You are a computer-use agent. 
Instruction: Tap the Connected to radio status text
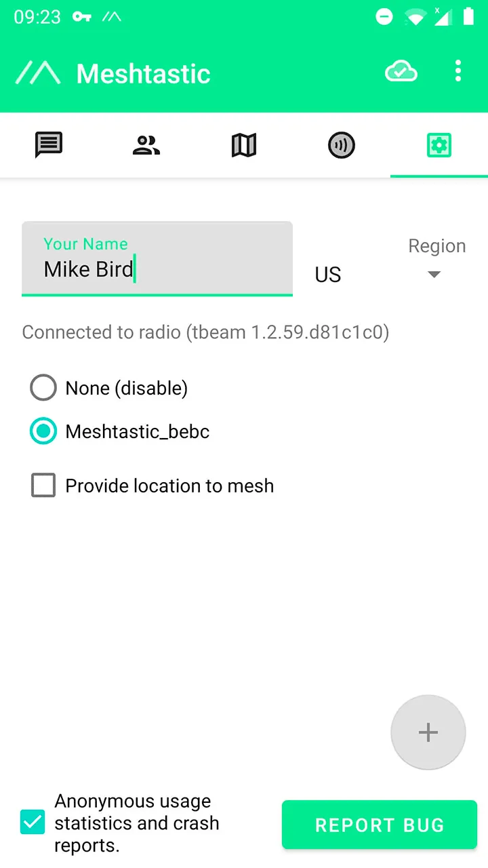205,332
